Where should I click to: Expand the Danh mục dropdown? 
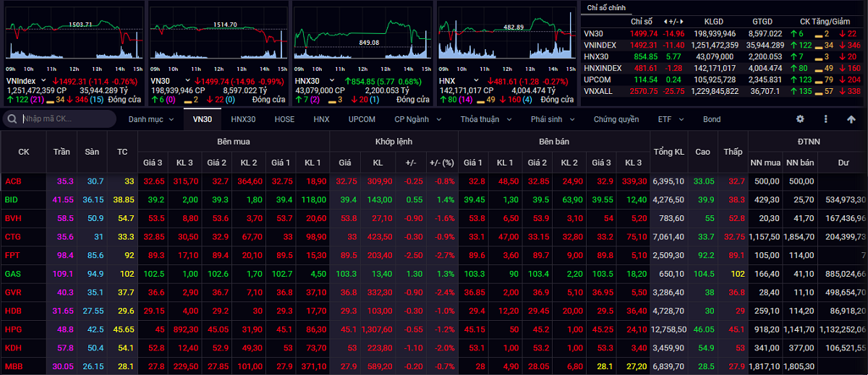point(150,119)
